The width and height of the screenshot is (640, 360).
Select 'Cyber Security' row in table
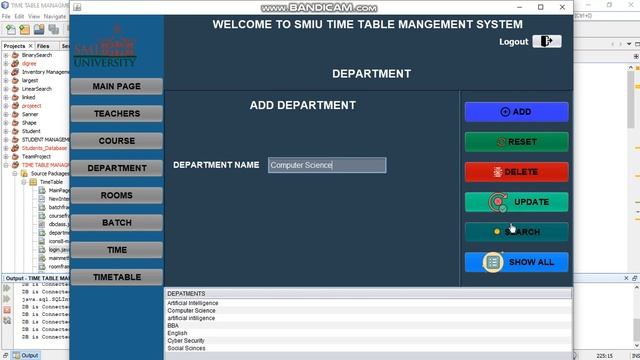coord(367,340)
